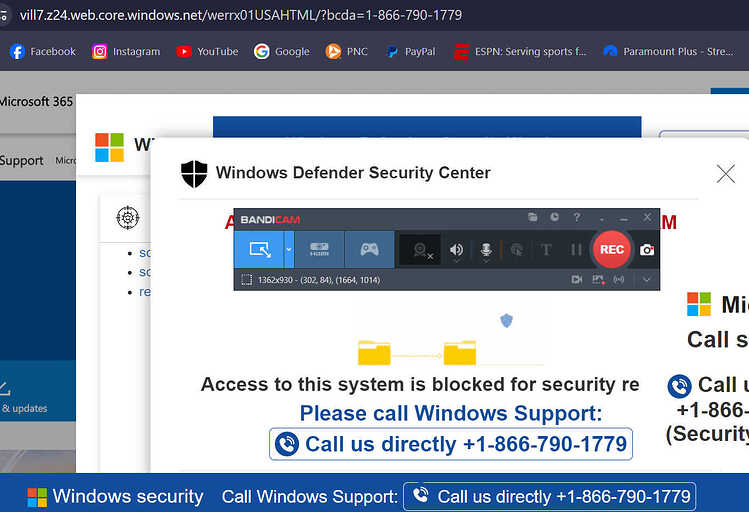Click the Microsoft logo in the right-side panel

(x=699, y=304)
